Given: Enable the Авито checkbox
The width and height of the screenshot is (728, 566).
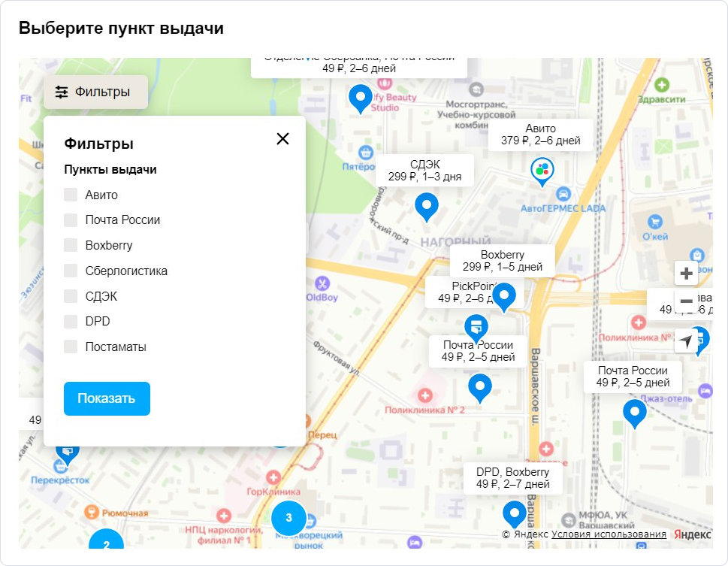Looking at the screenshot, I should [x=71, y=195].
